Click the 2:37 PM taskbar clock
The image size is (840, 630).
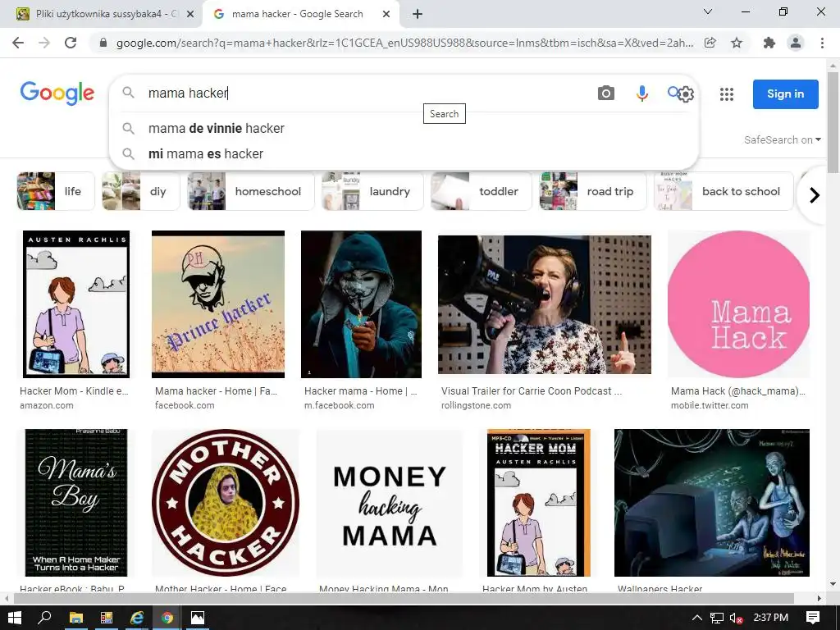[x=771, y=618]
